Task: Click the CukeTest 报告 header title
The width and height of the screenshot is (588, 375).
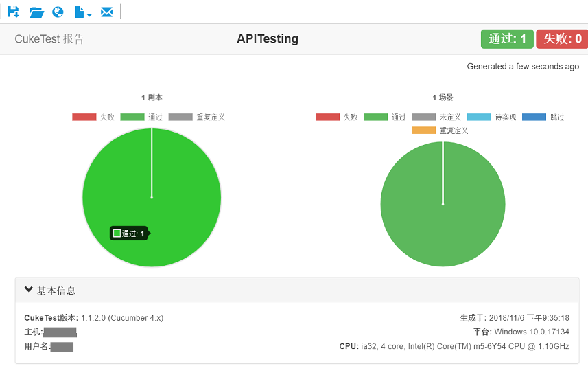Action: pos(49,39)
